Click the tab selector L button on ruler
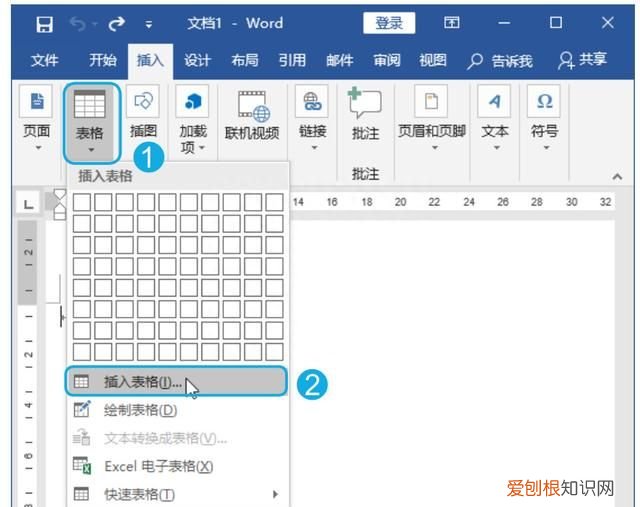Image resolution: width=640 pixels, height=507 pixels. click(x=28, y=203)
